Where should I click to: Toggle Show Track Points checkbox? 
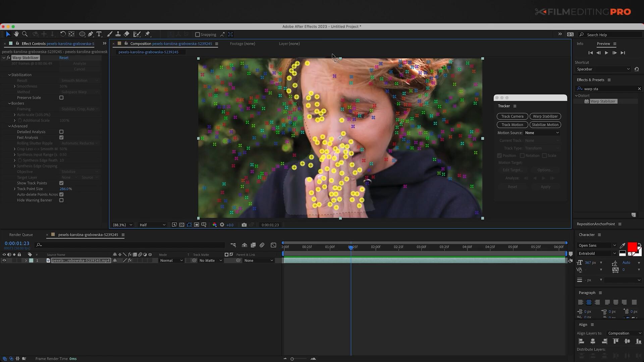(61, 183)
